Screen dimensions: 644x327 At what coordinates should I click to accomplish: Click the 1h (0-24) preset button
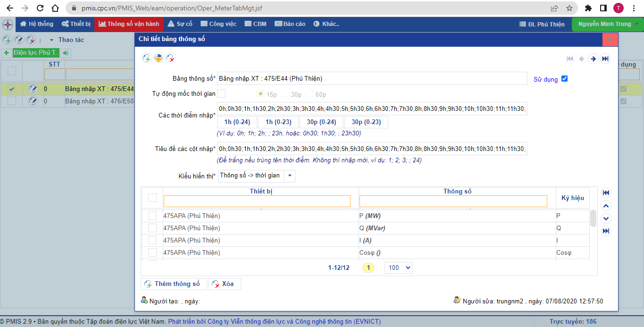[237, 122]
